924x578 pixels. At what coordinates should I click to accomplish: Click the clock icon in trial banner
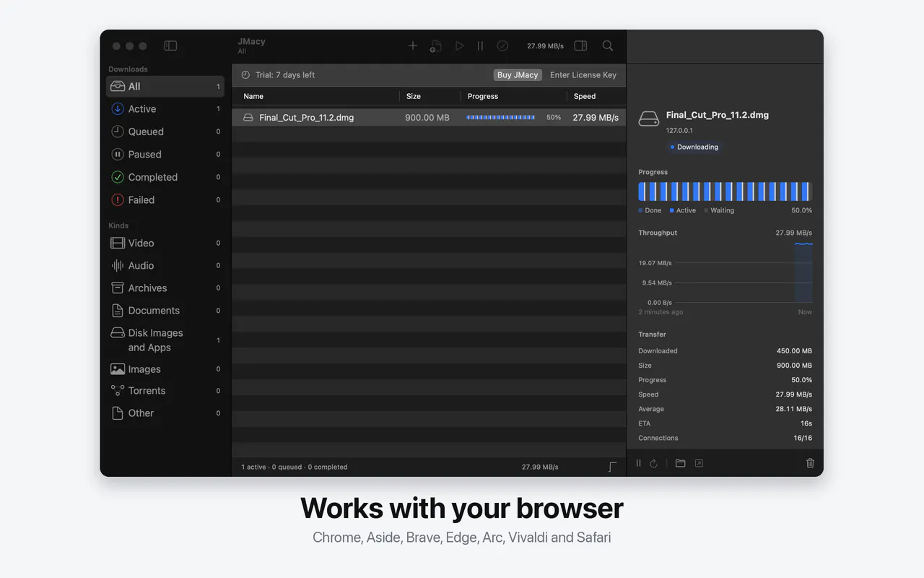[x=245, y=75]
